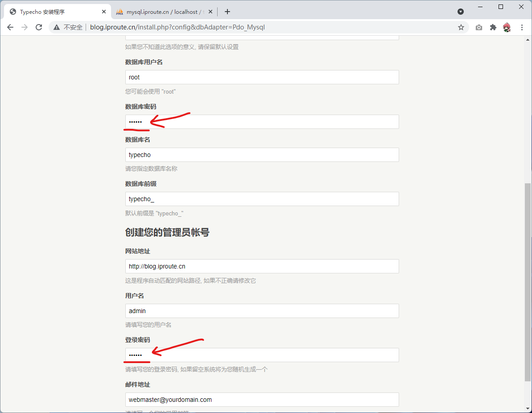
Task: Click the not-secure warning icon
Action: coord(57,27)
